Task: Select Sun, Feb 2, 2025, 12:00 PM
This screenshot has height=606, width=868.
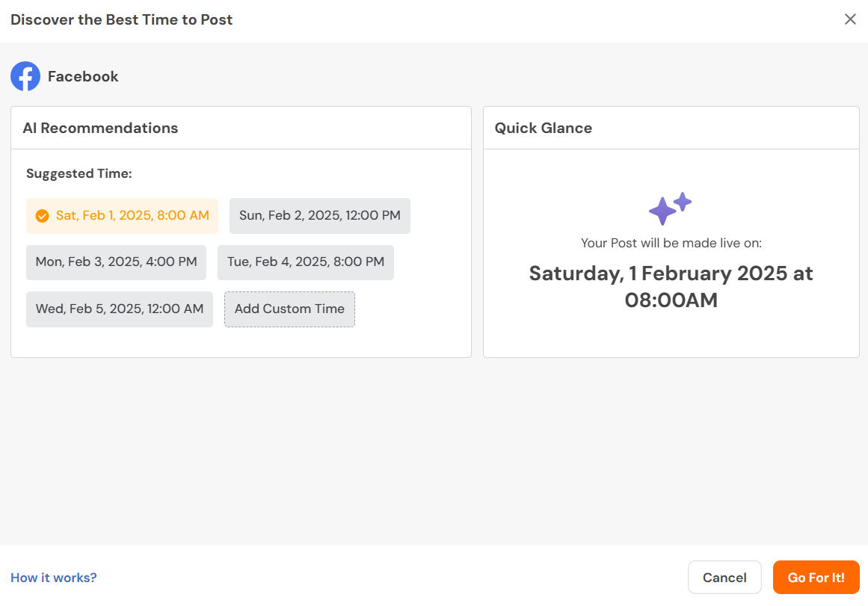Action: click(320, 216)
